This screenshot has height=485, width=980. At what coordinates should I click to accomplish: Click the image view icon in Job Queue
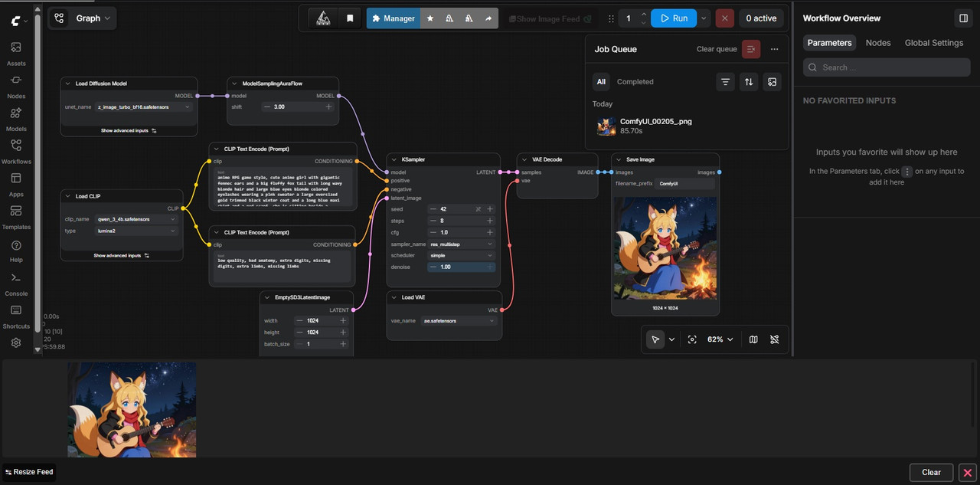(x=772, y=82)
